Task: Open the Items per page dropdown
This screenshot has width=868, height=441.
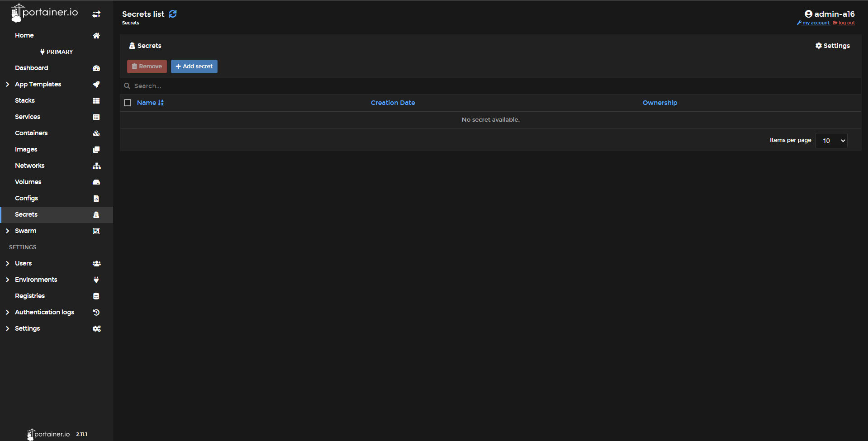Action: 831,141
